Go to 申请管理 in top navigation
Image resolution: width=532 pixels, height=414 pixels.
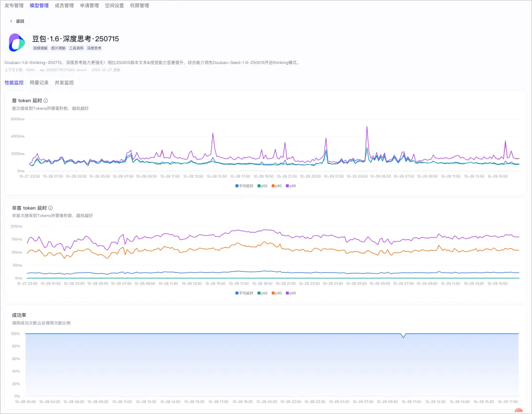point(89,5)
